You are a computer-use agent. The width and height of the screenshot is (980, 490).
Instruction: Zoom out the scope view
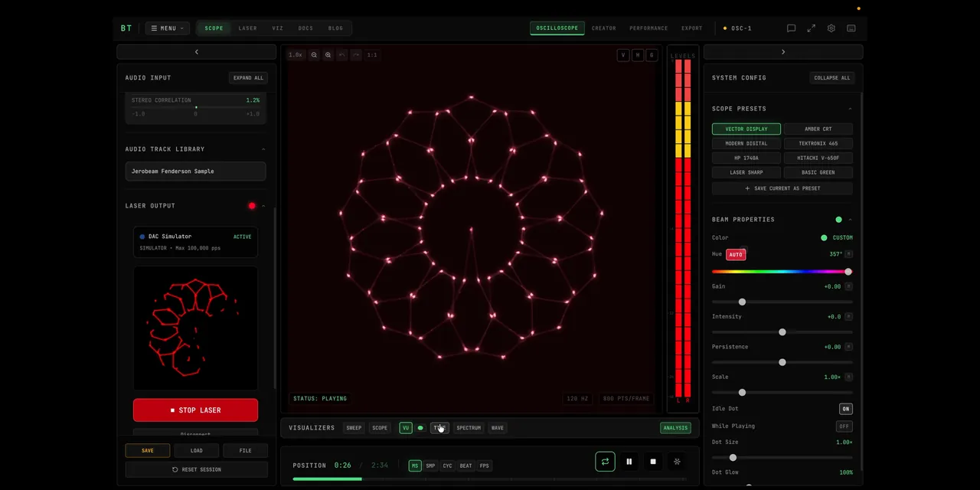tap(314, 55)
